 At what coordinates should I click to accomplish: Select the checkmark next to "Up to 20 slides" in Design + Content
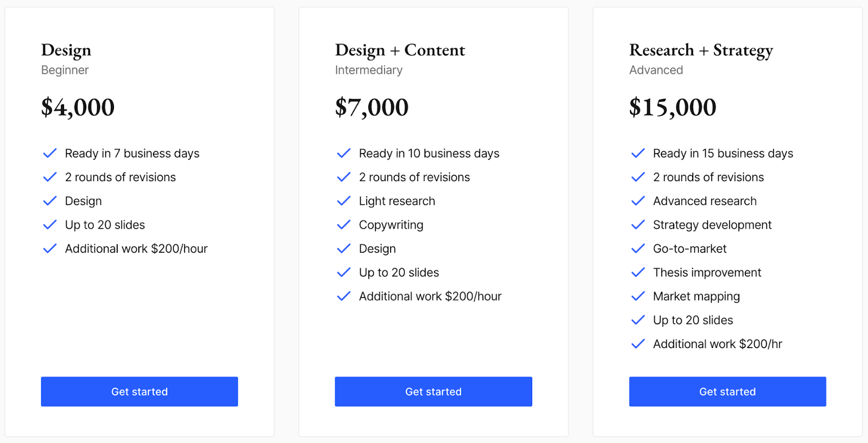pyautogui.click(x=343, y=272)
